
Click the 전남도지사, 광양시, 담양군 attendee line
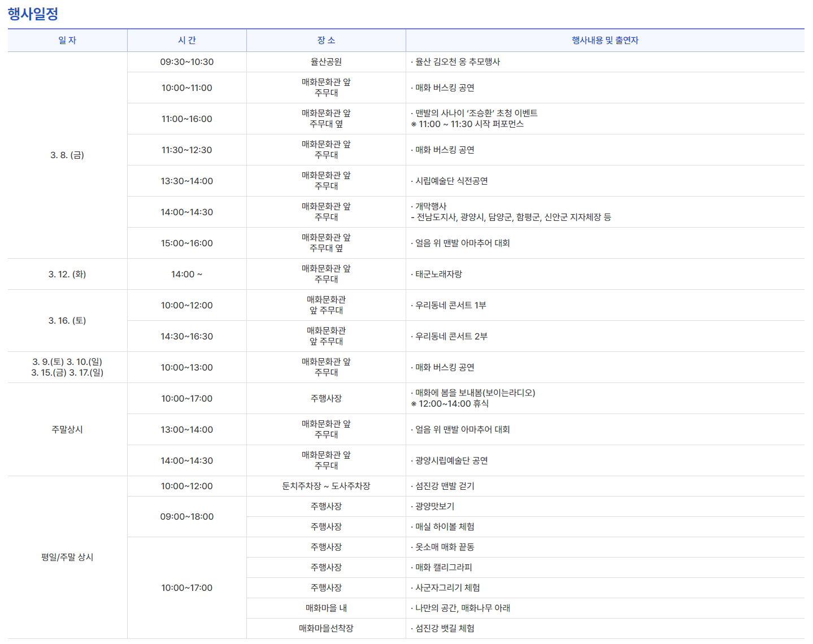point(511,217)
